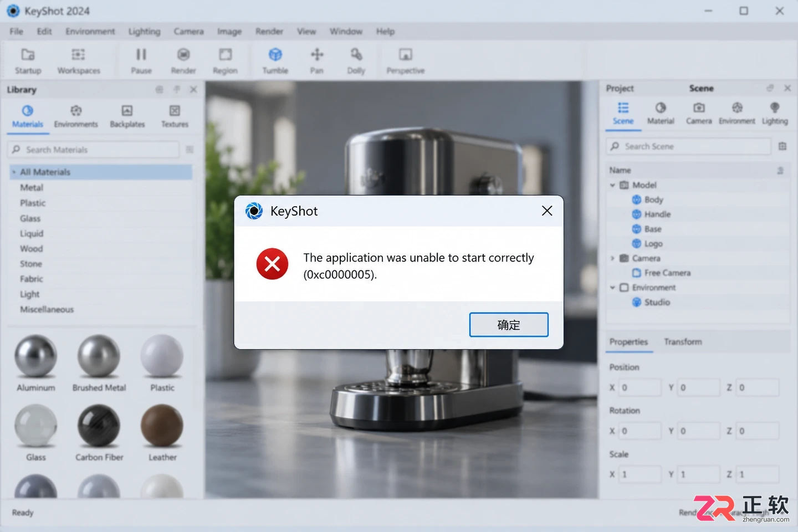Select the Materials library tab
The height and width of the screenshot is (532, 798).
point(28,116)
